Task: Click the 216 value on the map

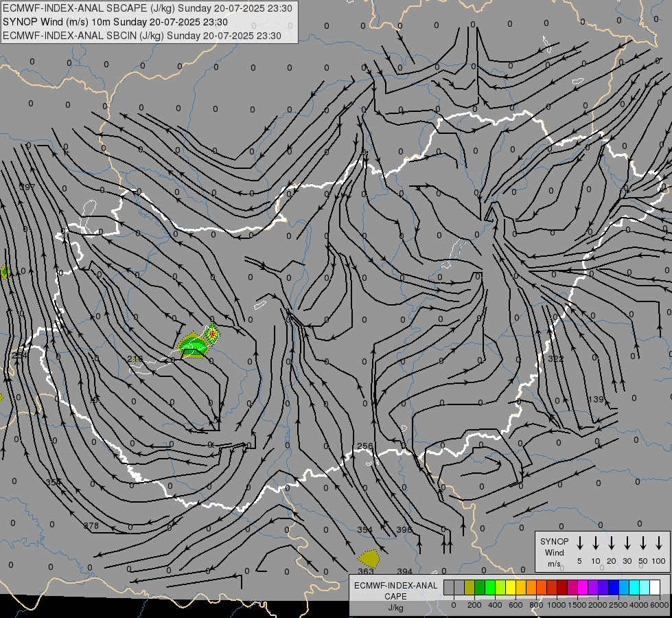Action: point(135,358)
